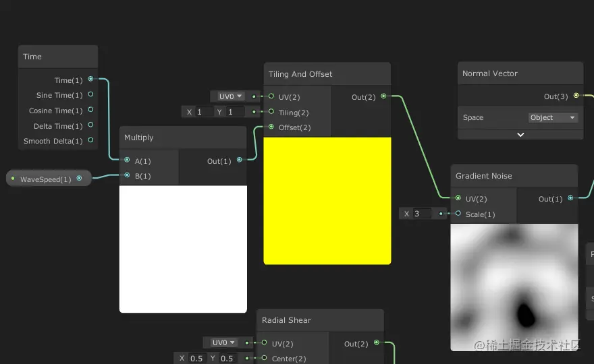Click the Center Y field showing 0.5
594x364 pixels.
(x=227, y=358)
